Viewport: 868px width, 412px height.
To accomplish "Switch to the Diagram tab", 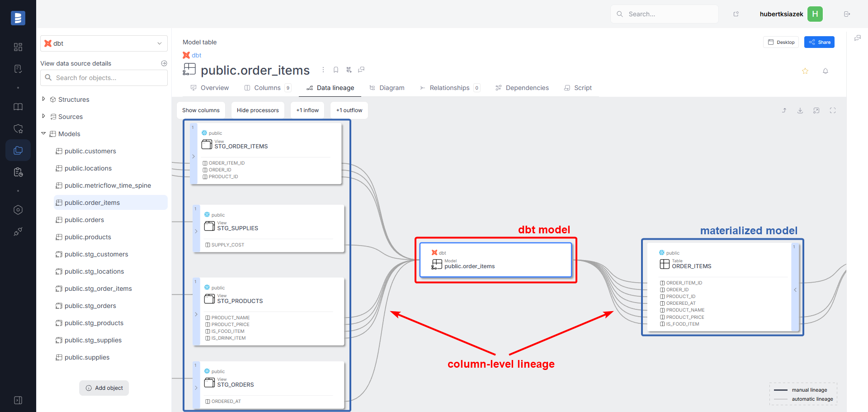I will tap(387, 88).
